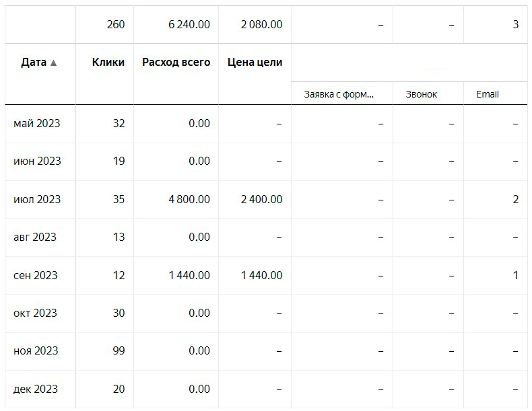Viewport: 532px width, 411px height.
Task: Click the июл 2023 date label
Action: point(37,199)
